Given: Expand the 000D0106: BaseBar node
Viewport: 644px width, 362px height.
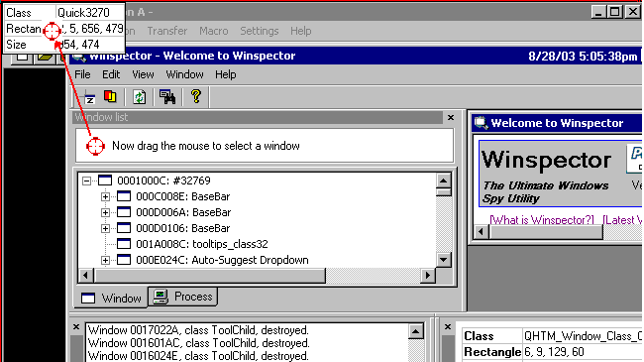Looking at the screenshot, I should 105,228.
